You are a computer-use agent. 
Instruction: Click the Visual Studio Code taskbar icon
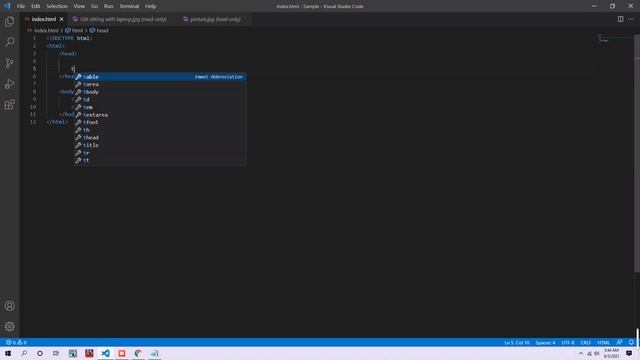[x=105, y=353]
